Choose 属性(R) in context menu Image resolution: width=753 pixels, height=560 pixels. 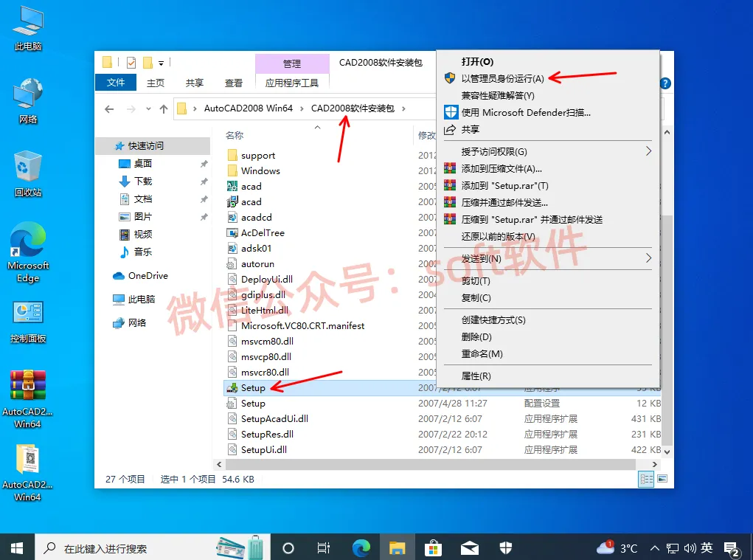tap(476, 376)
